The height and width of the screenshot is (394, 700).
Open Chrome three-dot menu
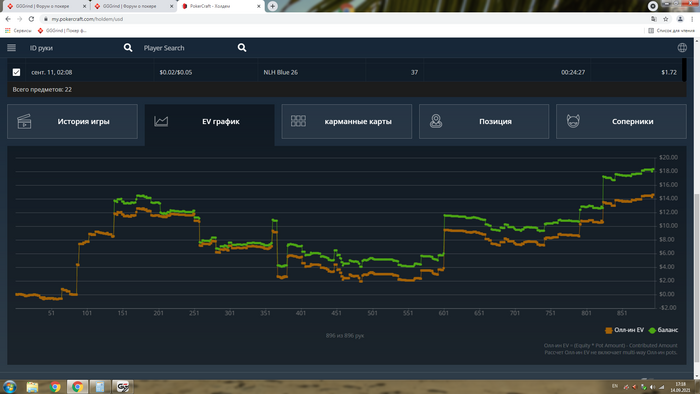tap(693, 19)
